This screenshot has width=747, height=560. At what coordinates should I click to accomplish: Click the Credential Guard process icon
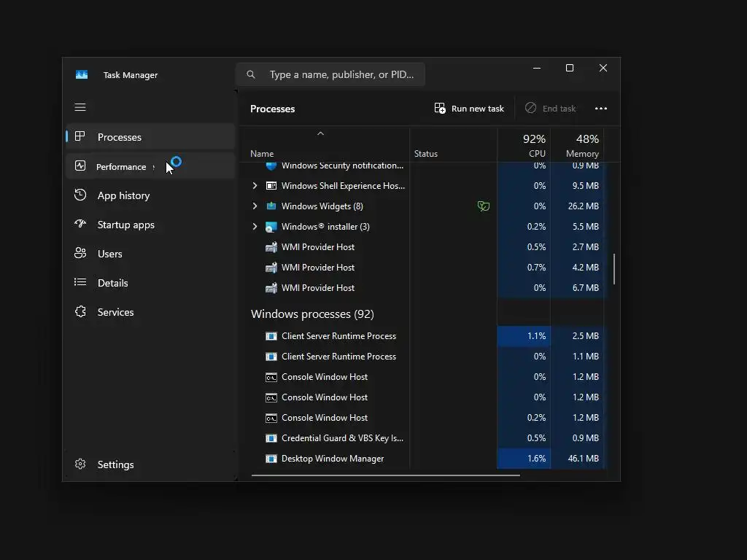point(271,438)
